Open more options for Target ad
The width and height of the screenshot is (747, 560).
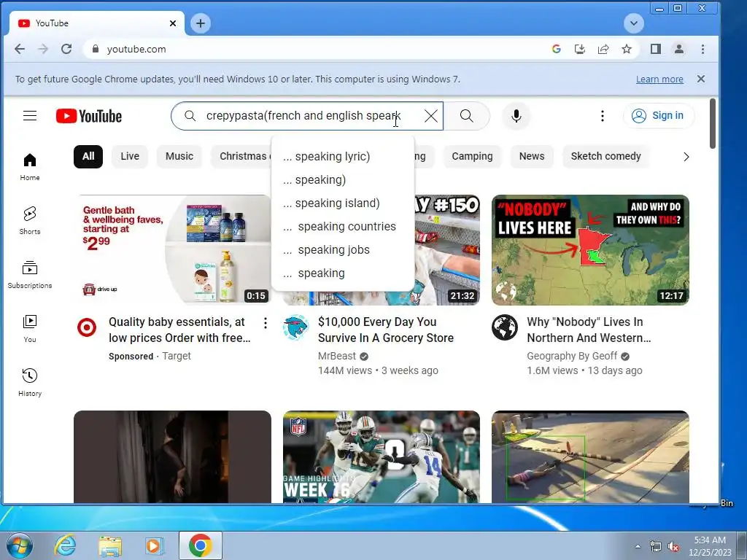[x=266, y=323]
